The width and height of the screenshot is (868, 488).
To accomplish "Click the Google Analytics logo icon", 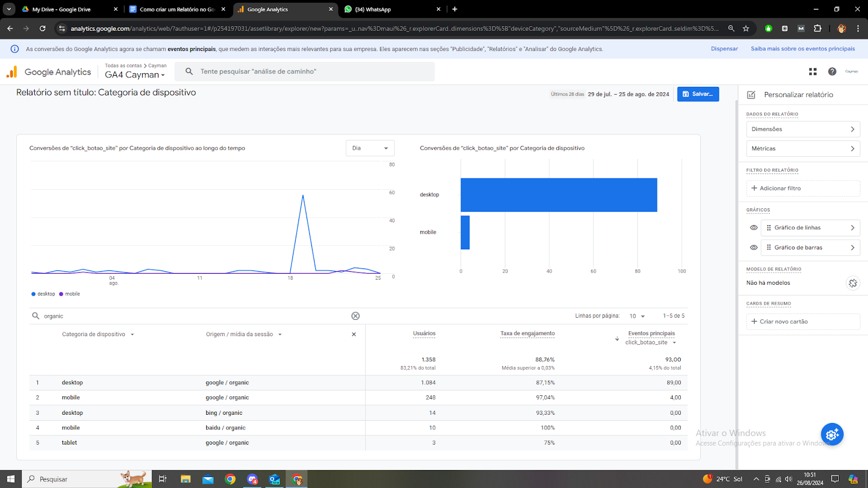I will coord(12,72).
